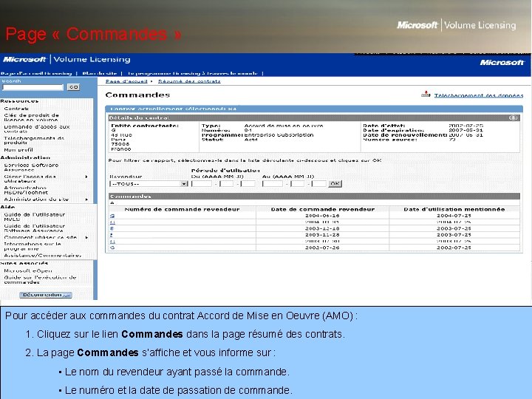Image resolution: width=532 pixels, height=399 pixels.
Task: Click the month box of the Du date
Action: point(227,183)
